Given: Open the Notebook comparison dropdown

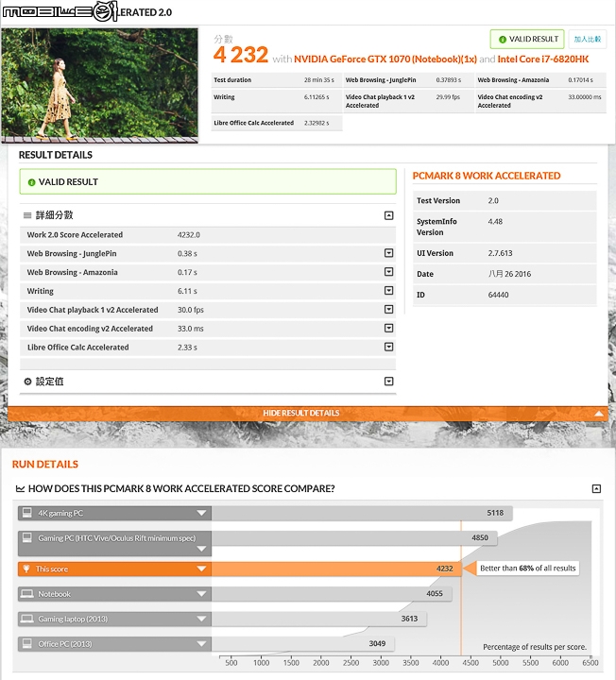Looking at the screenshot, I should (x=201, y=594).
